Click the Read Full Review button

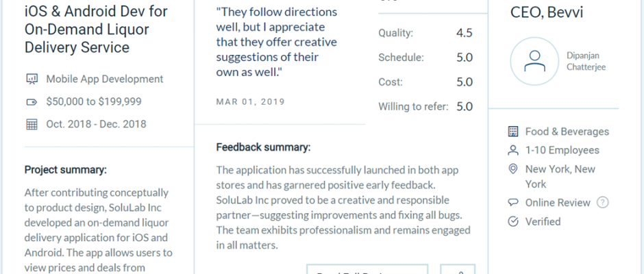(x=367, y=269)
